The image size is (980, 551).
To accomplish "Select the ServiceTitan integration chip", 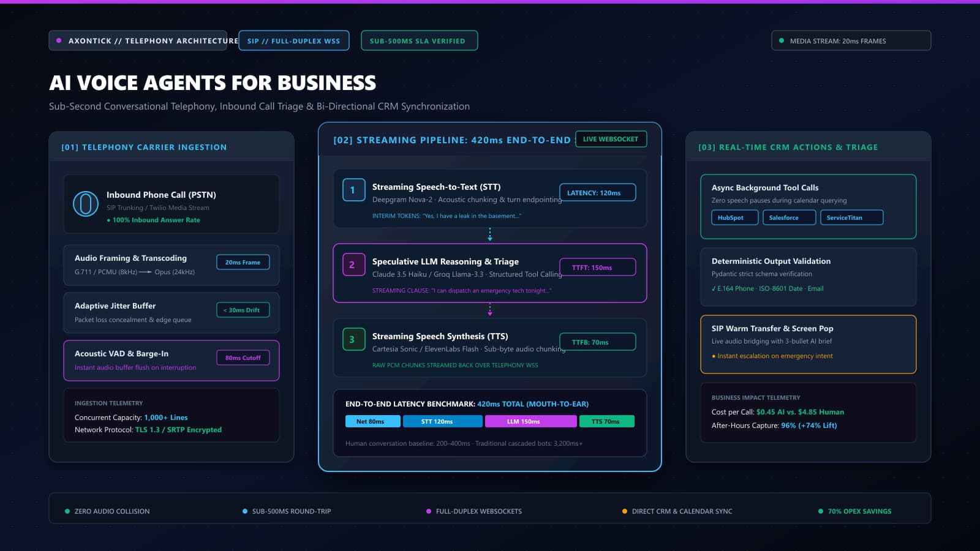I will tap(852, 217).
